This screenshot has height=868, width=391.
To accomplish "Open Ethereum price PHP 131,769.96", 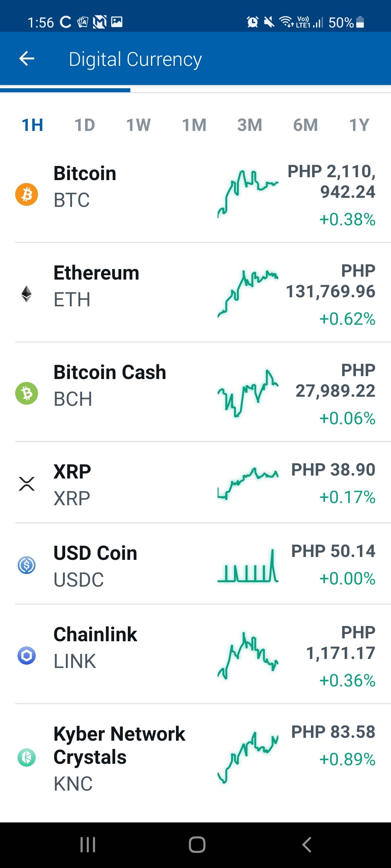I will [331, 281].
